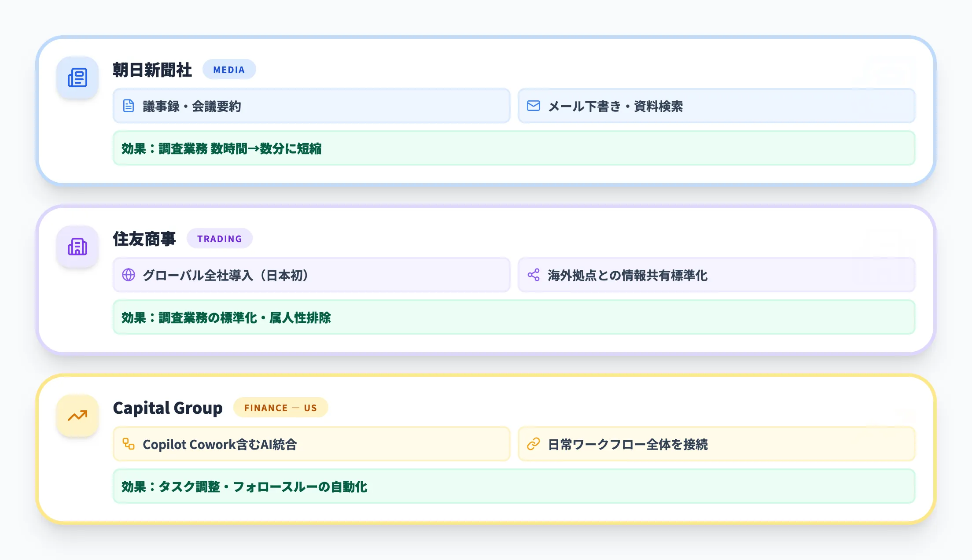Switch to the Capital Group section header
This screenshot has width=972, height=560.
point(167,408)
